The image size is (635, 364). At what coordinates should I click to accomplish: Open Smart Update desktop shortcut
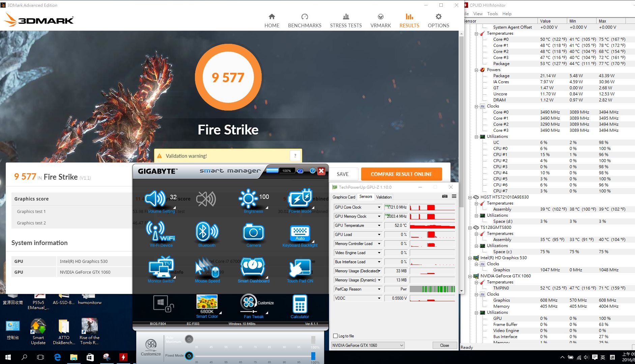pos(38,332)
